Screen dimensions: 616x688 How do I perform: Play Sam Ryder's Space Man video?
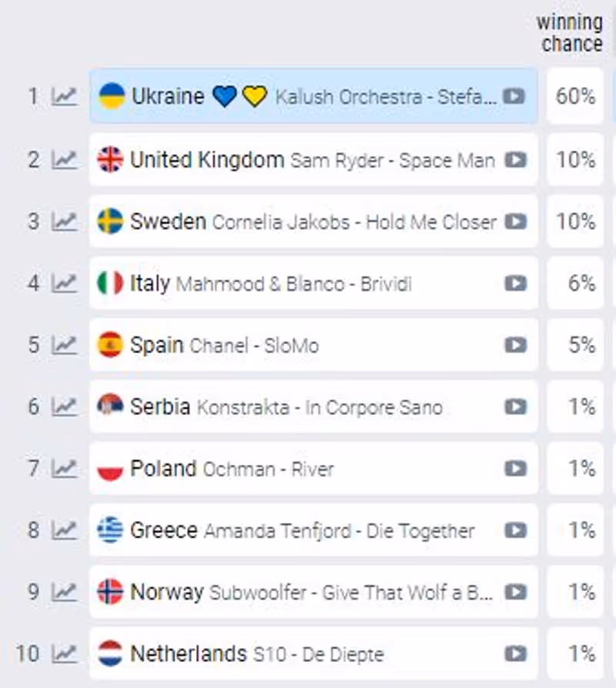pos(515,160)
